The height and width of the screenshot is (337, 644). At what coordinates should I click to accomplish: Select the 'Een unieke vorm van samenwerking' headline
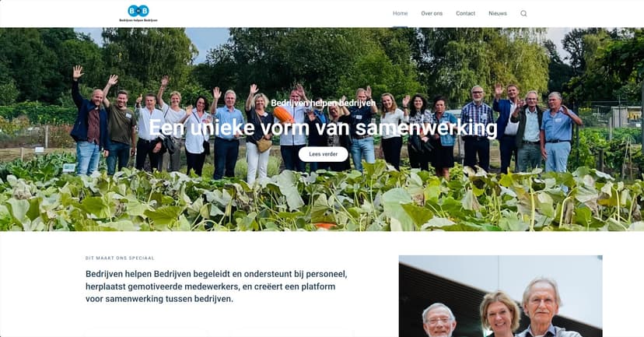point(323,128)
